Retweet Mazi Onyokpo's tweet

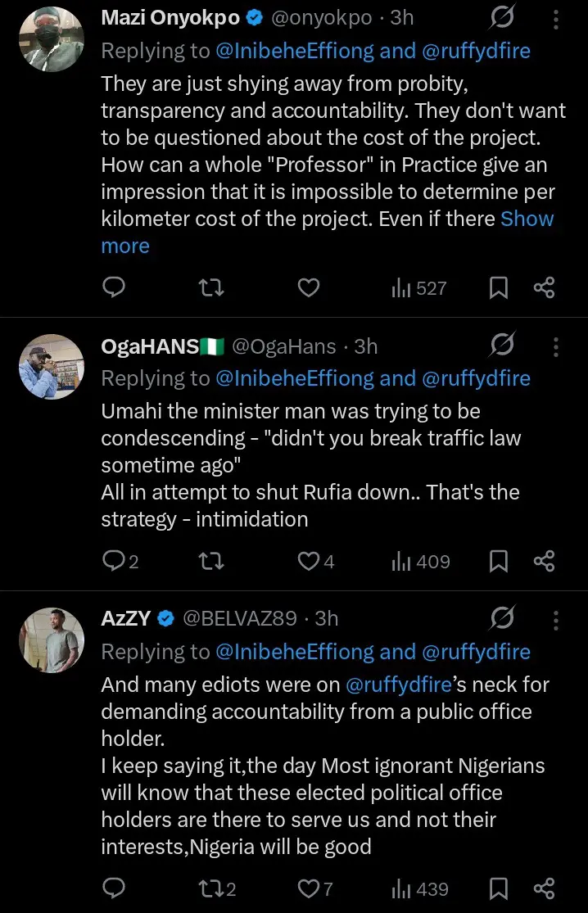[212, 287]
